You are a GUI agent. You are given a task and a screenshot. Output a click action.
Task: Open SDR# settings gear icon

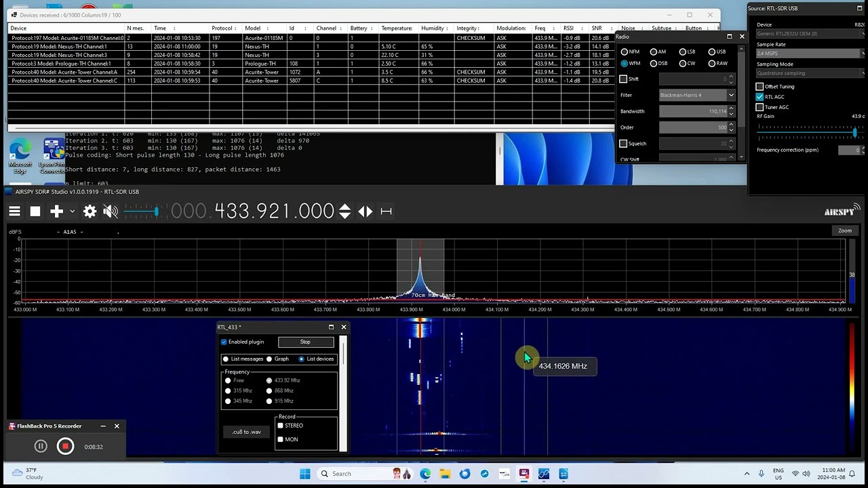(90, 211)
